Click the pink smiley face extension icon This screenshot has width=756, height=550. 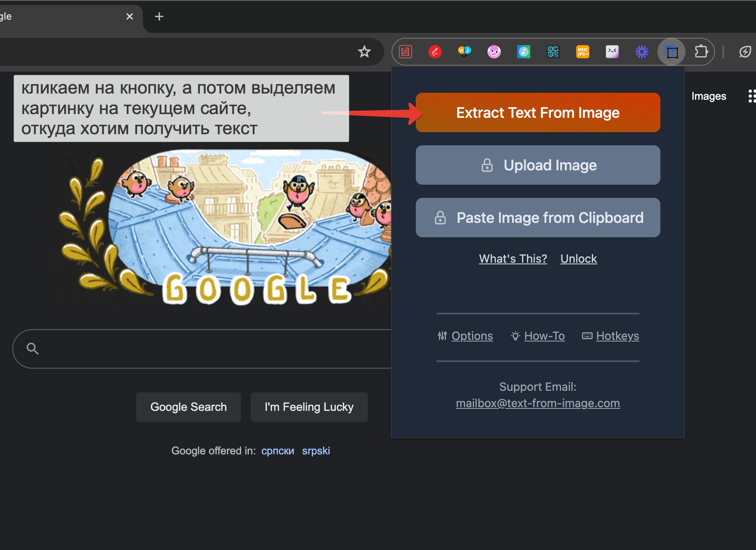[494, 52]
